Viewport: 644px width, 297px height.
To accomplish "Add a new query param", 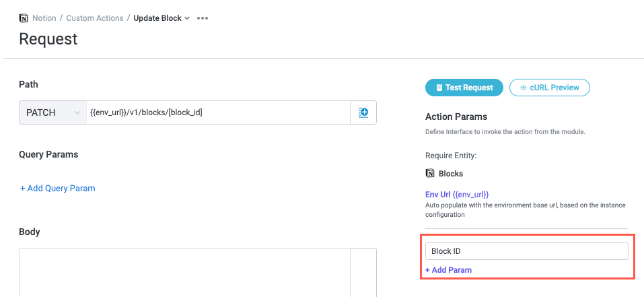I will [57, 188].
